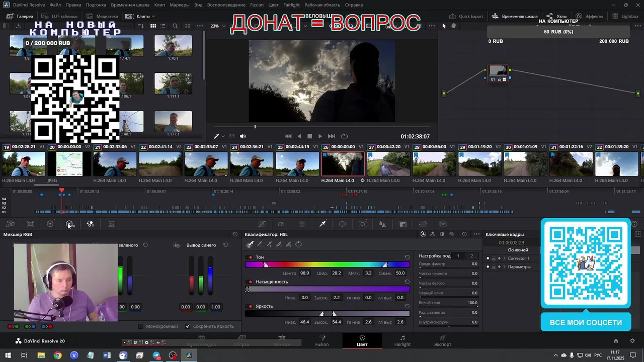Open the Клипы dropdown

pyautogui.click(x=139, y=16)
